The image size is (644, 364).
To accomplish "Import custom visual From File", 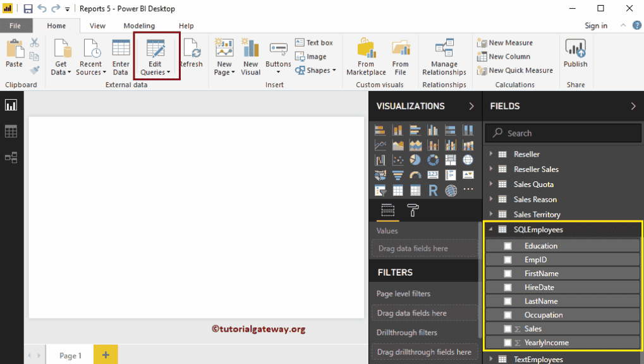I will tap(401, 57).
